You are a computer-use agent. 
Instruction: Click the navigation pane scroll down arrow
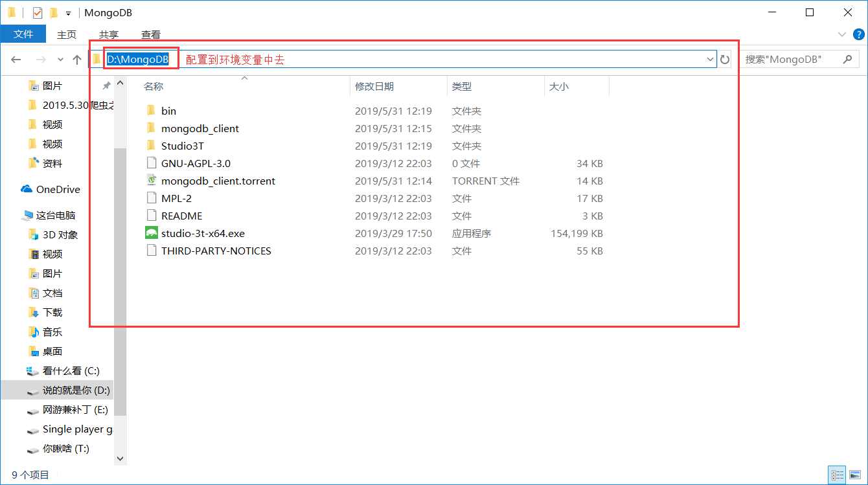click(x=120, y=458)
